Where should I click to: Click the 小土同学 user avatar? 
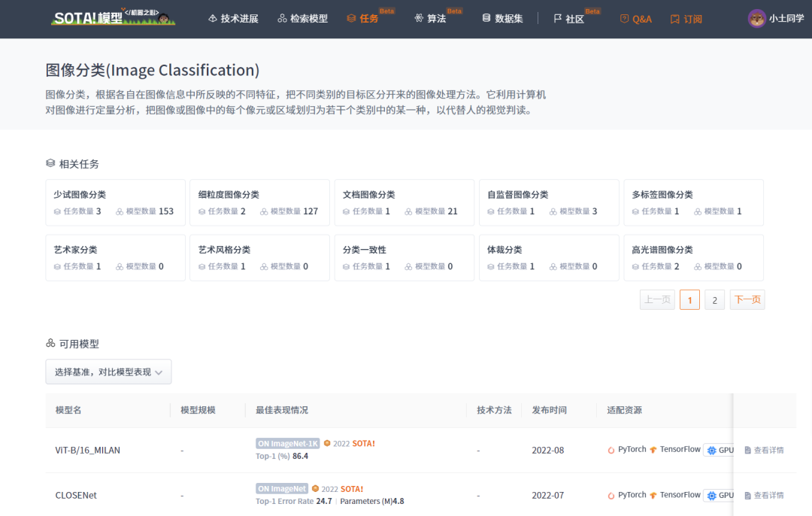tap(756, 19)
